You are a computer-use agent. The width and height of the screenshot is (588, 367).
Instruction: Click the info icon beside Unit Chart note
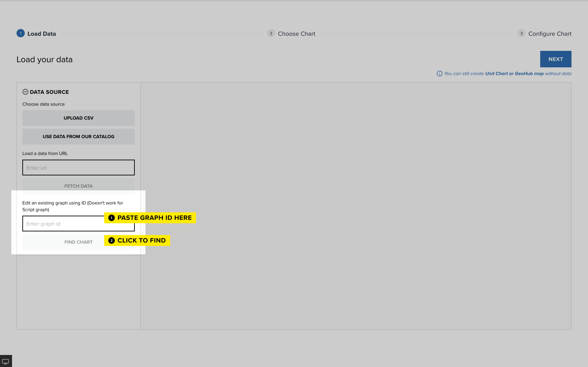click(439, 74)
